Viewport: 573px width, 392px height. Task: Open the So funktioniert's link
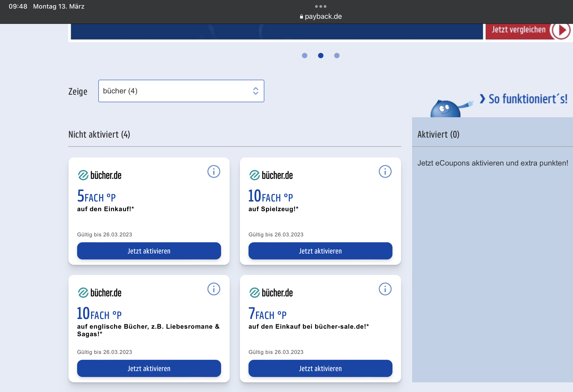click(x=524, y=99)
